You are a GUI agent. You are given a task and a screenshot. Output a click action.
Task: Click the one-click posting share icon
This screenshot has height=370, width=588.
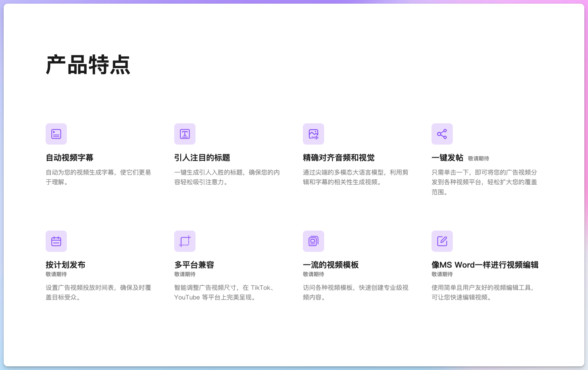[x=442, y=134]
